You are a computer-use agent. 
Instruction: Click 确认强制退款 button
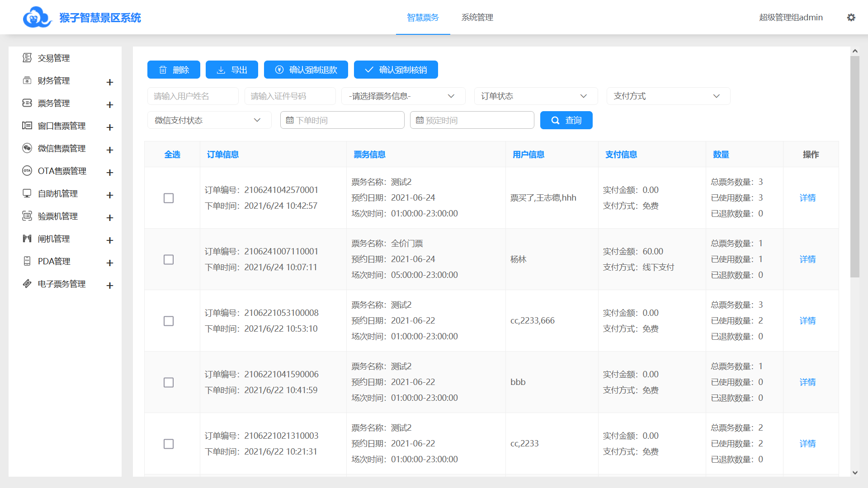pos(306,70)
